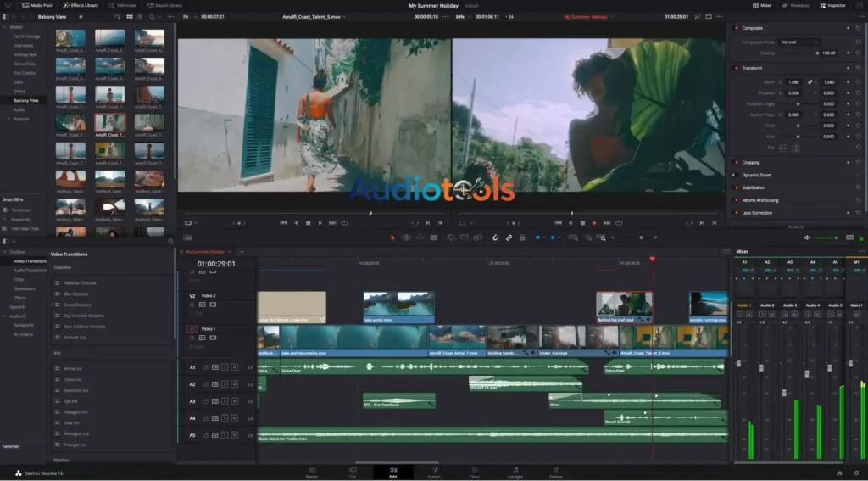
Task: Switch to the Cut page
Action: [353, 473]
